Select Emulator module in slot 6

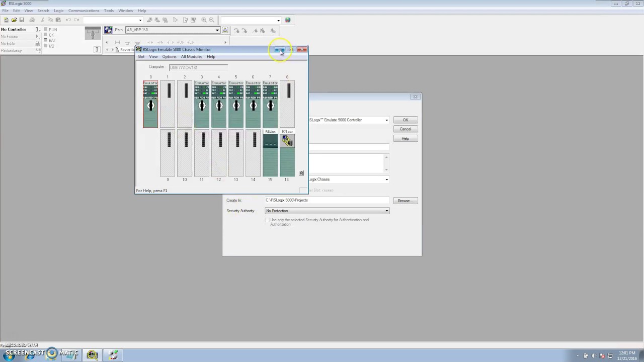click(x=253, y=104)
